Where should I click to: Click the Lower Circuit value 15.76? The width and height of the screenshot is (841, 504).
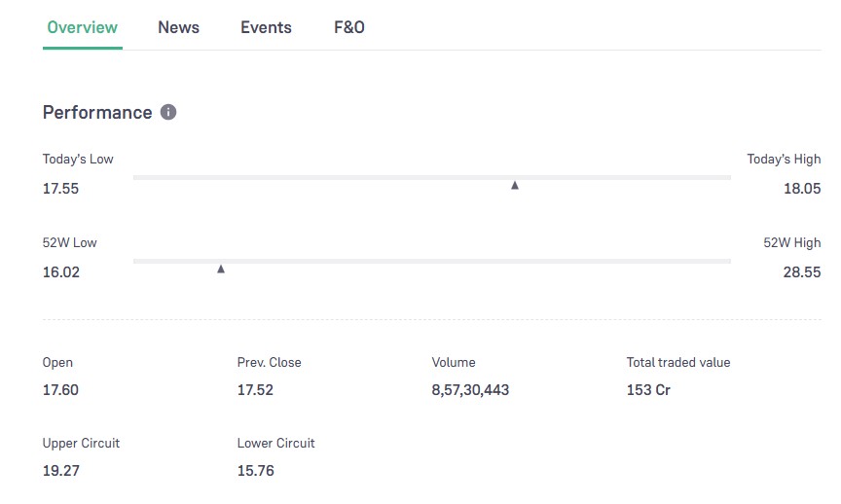[x=255, y=471]
